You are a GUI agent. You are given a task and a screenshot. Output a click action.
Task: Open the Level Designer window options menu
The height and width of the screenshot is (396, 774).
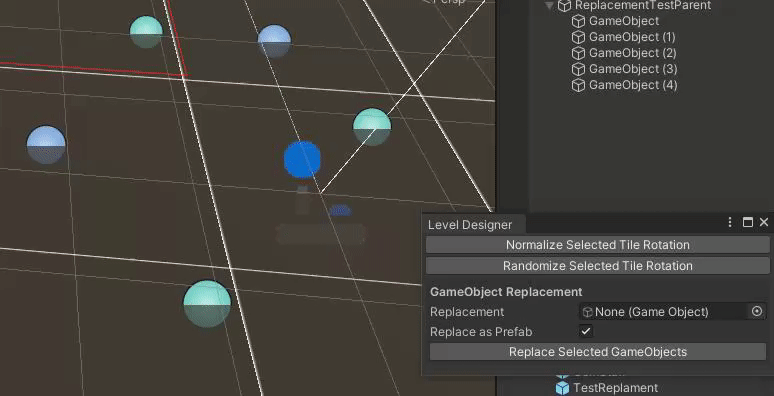tap(730, 222)
